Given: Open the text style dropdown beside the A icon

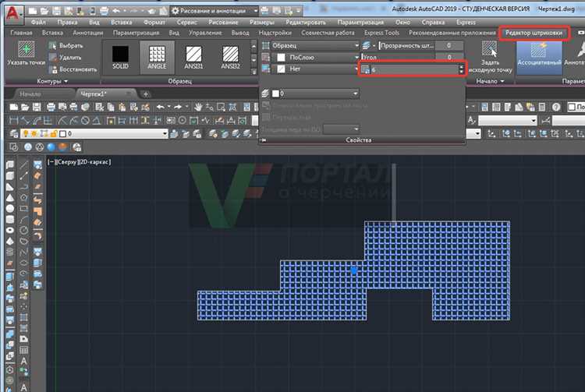Looking at the screenshot, I should [508, 120].
